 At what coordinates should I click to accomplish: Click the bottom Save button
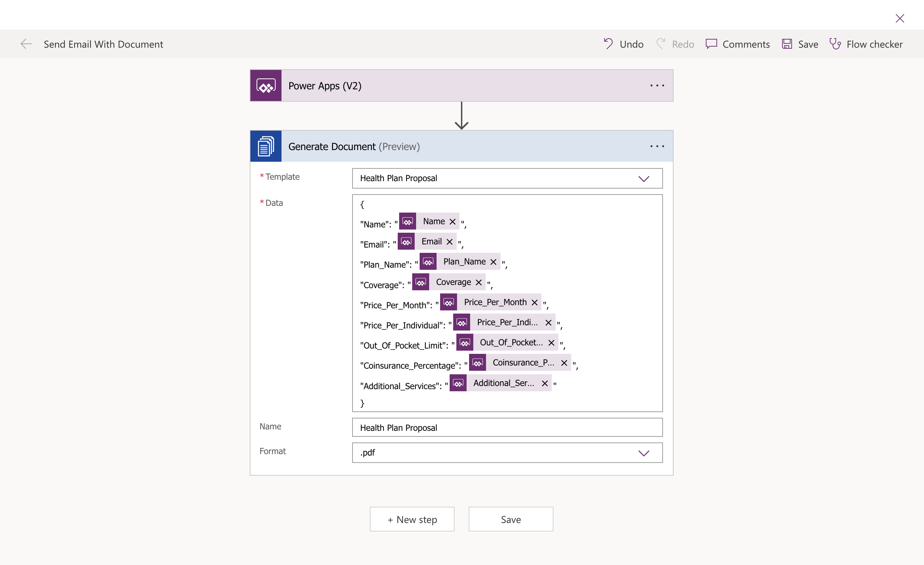pos(511,519)
